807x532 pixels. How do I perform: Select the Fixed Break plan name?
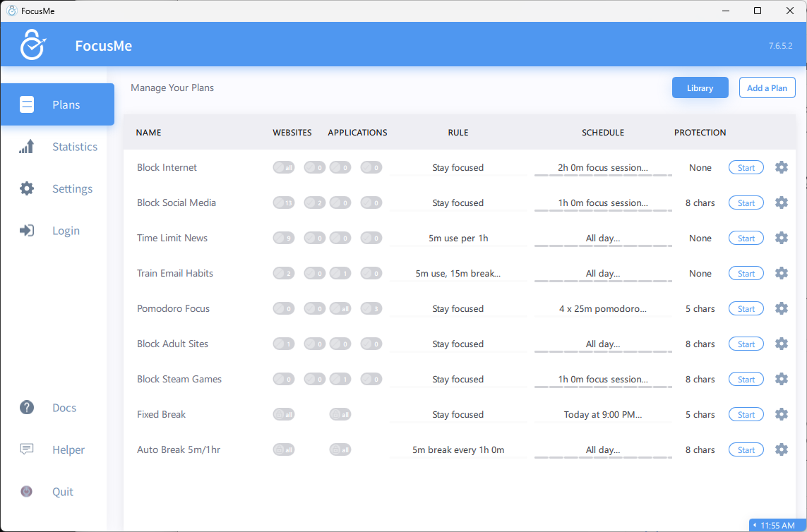tap(161, 414)
